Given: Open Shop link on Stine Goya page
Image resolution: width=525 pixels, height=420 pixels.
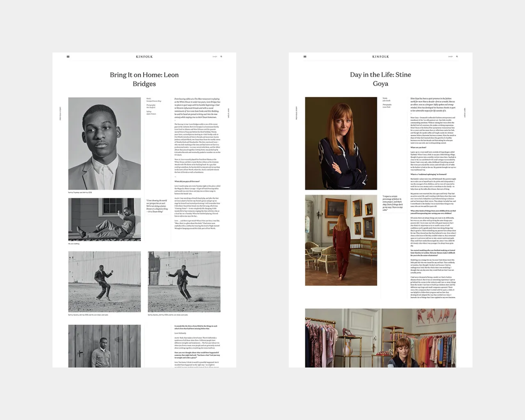Looking at the screenshot, I should click(x=450, y=57).
